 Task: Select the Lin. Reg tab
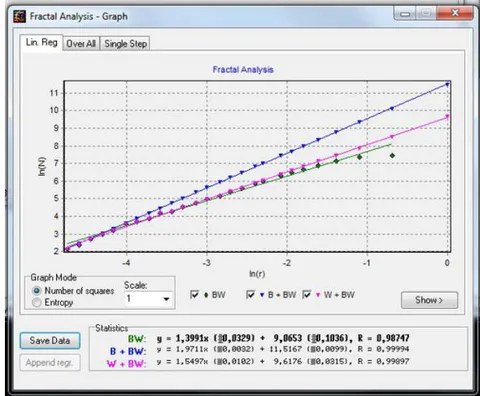[x=41, y=43]
